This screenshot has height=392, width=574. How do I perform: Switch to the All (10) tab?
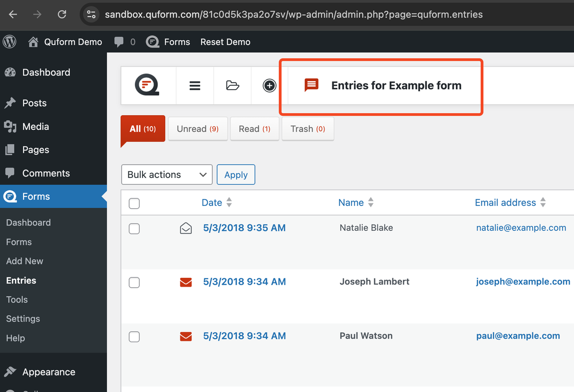(x=143, y=128)
